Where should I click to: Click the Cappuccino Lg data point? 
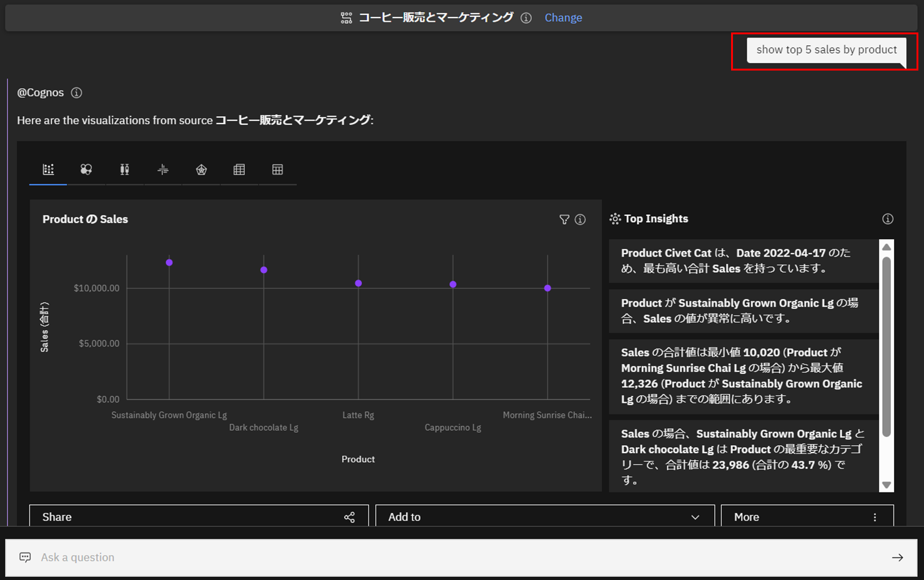click(x=453, y=284)
